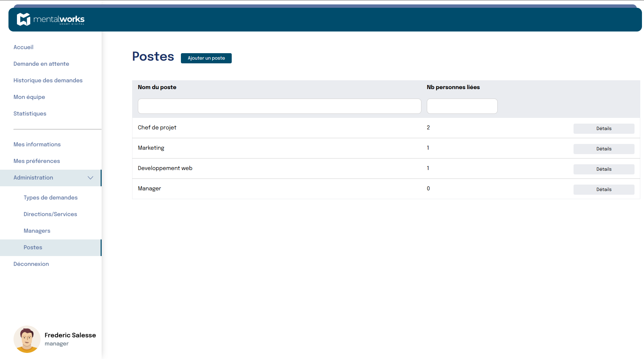Go to Accueil in the sidebar
Screen dimensions: 644x359
click(23, 47)
